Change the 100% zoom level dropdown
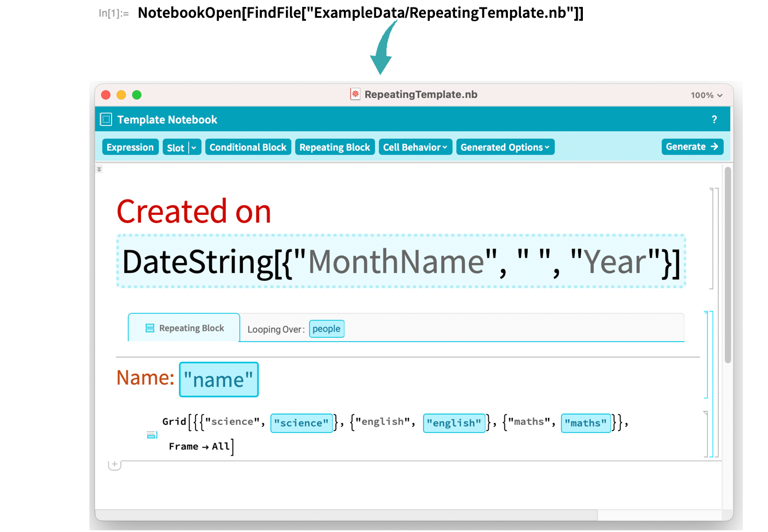768x532 pixels. 706,95
